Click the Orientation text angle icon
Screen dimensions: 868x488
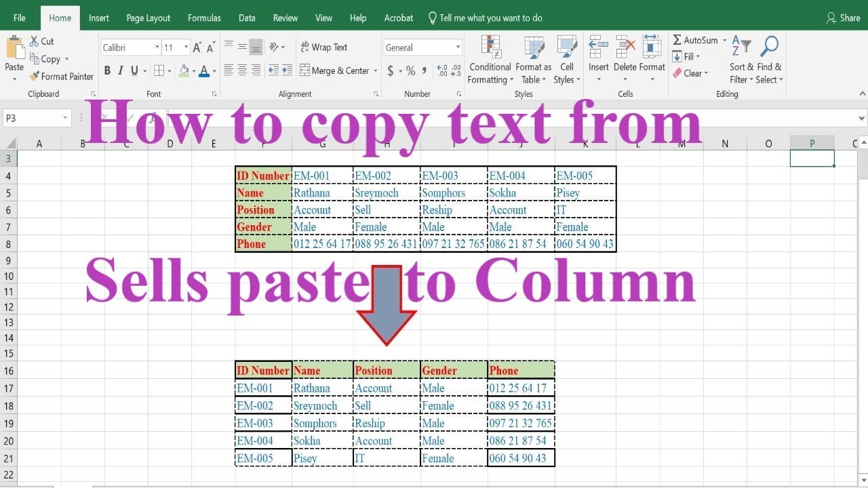(x=274, y=47)
